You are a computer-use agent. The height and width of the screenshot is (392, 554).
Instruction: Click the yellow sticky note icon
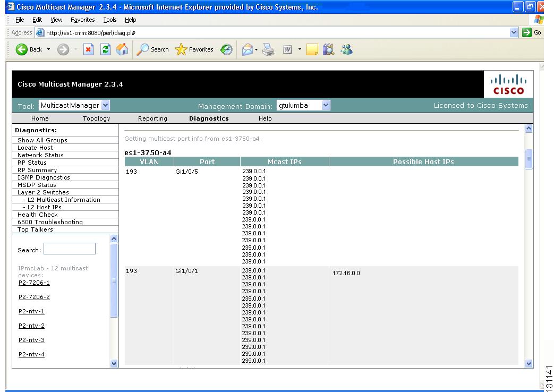(312, 49)
